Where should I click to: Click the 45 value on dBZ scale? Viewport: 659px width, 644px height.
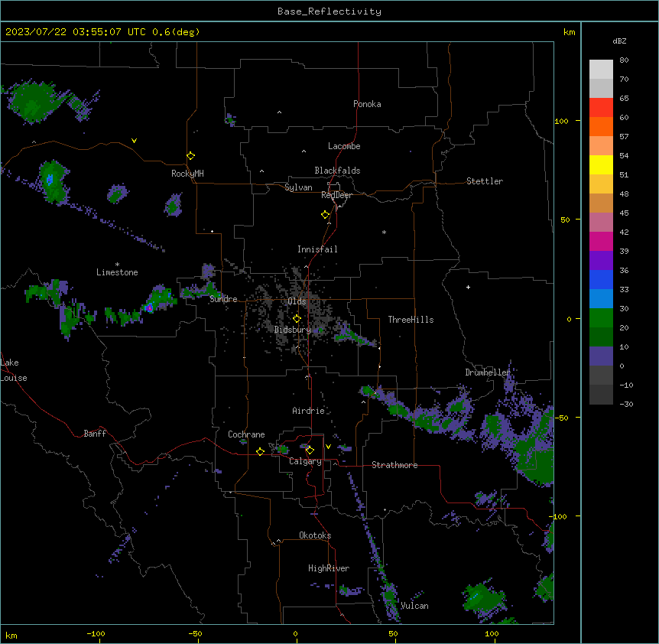624,213
